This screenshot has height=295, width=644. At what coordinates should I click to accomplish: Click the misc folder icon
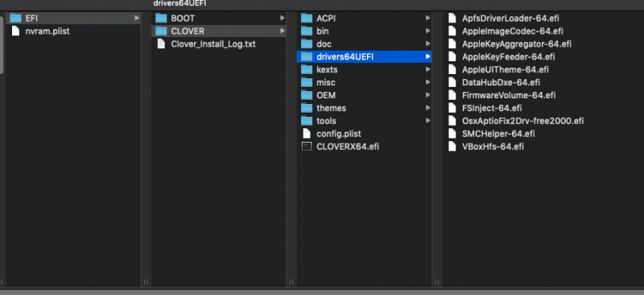(307, 82)
